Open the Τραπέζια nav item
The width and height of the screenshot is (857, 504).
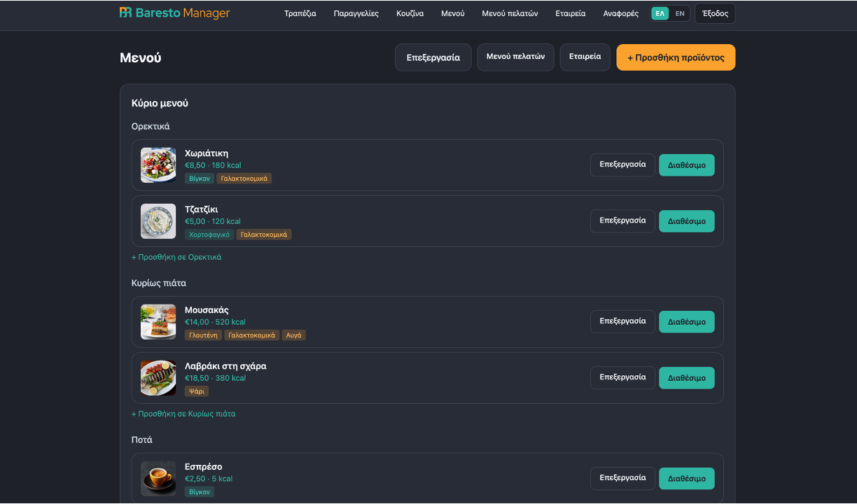(x=300, y=13)
